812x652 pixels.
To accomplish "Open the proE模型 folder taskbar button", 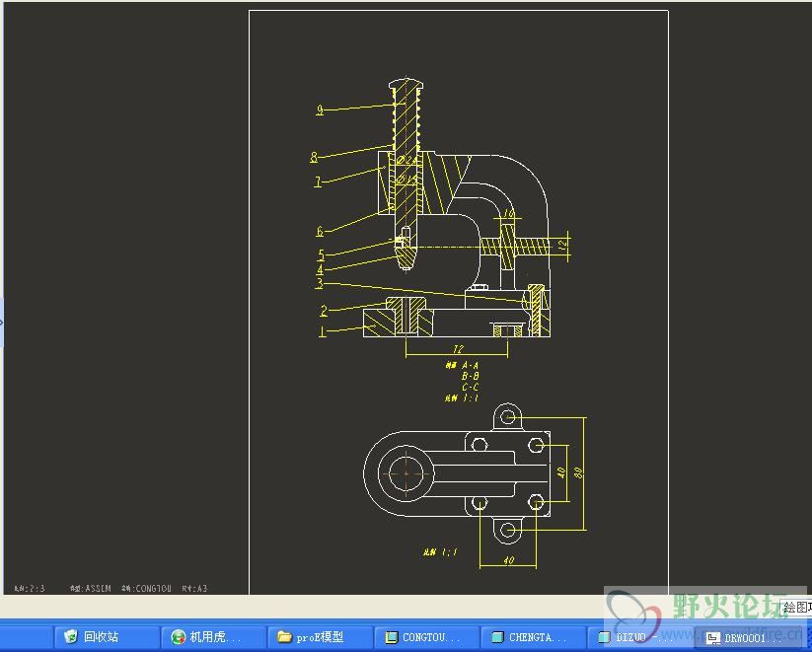I will click(320, 637).
